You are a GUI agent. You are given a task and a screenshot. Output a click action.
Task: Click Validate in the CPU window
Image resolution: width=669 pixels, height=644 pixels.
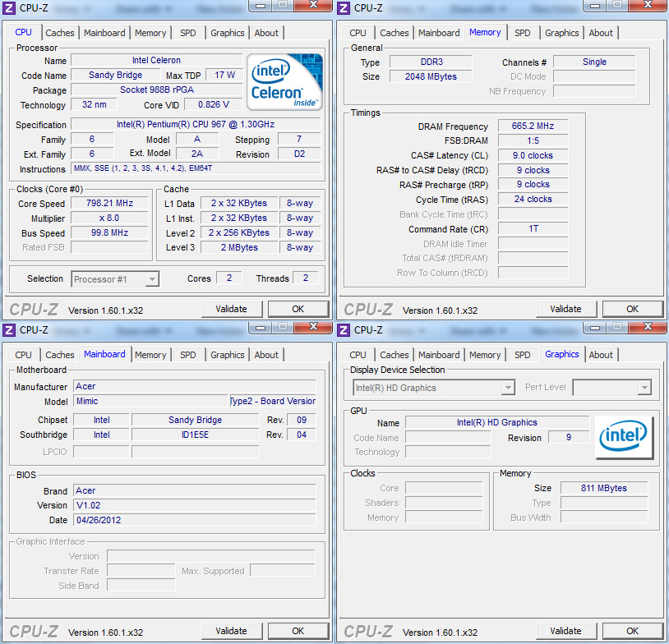(231, 309)
